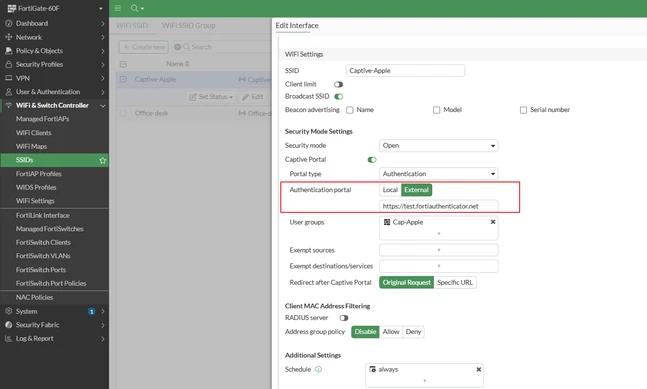Toggle the RADIUS server switch
The image size is (647, 389).
coord(344,318)
